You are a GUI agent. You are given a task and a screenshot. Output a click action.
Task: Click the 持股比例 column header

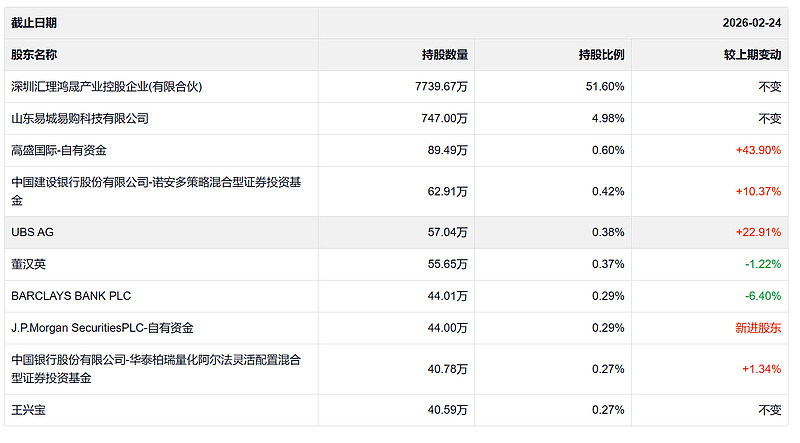point(601,55)
